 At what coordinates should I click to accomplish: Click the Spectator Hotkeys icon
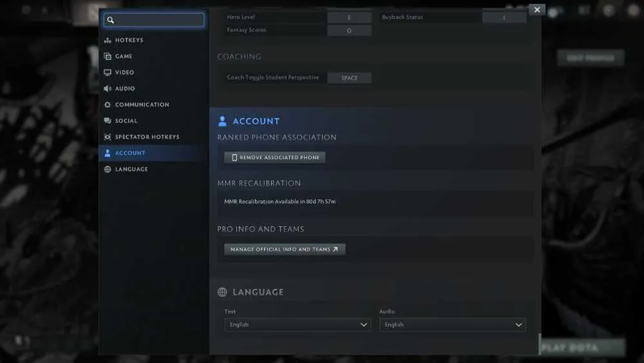[108, 137]
